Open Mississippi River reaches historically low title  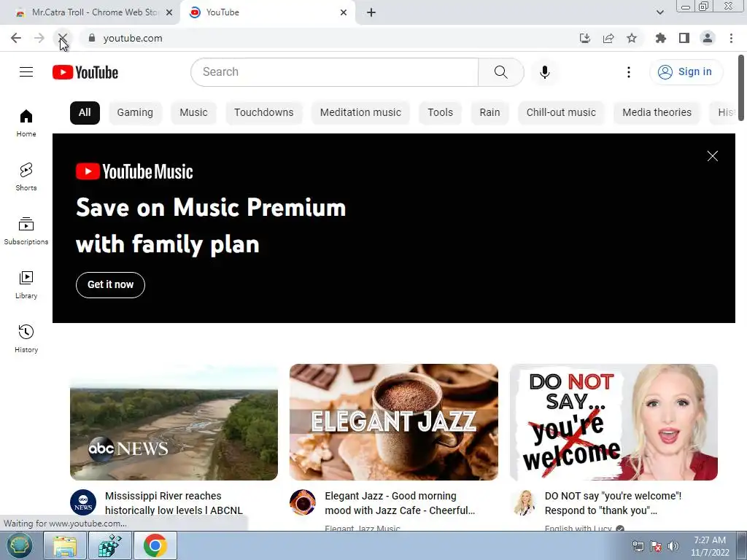[174, 503]
